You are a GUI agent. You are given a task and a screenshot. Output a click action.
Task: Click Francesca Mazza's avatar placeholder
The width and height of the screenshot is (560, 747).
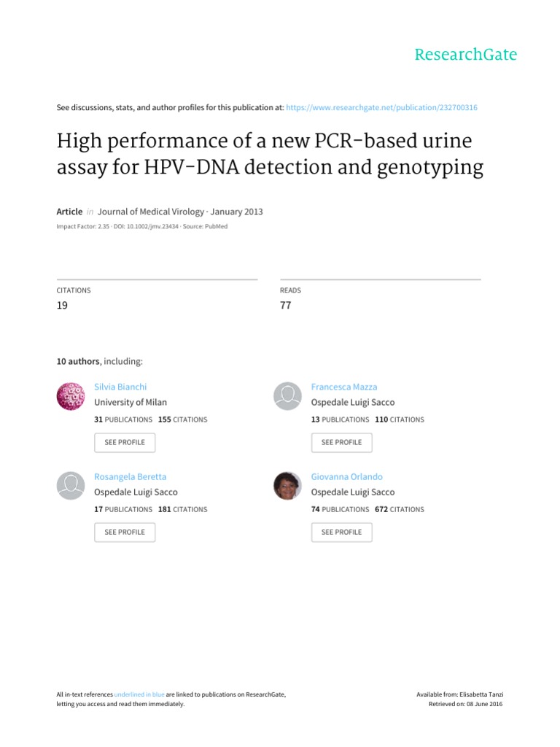tap(287, 396)
